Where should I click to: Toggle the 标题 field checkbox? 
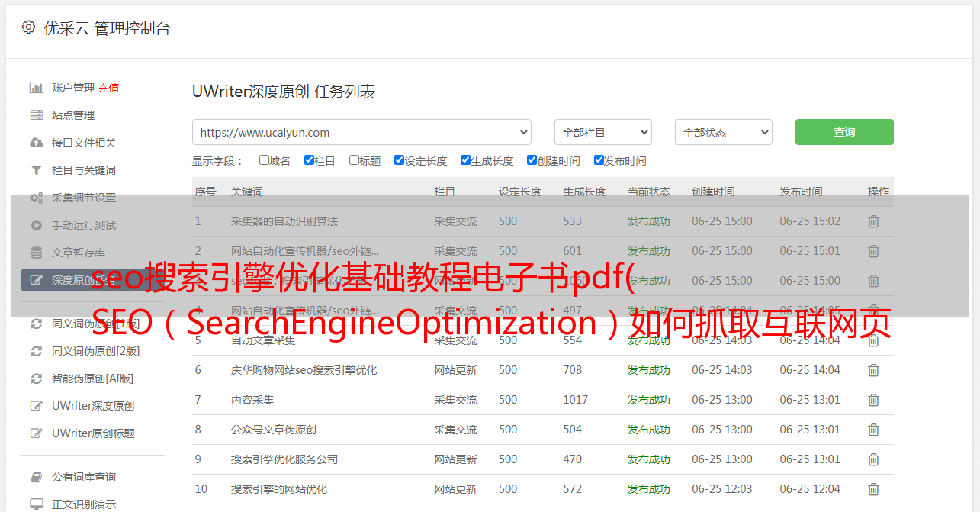click(354, 160)
